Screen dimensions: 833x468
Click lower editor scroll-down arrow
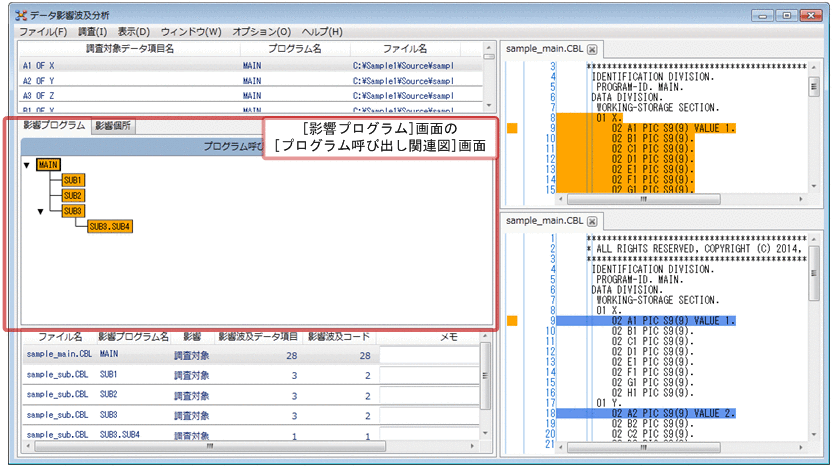[x=814, y=435]
